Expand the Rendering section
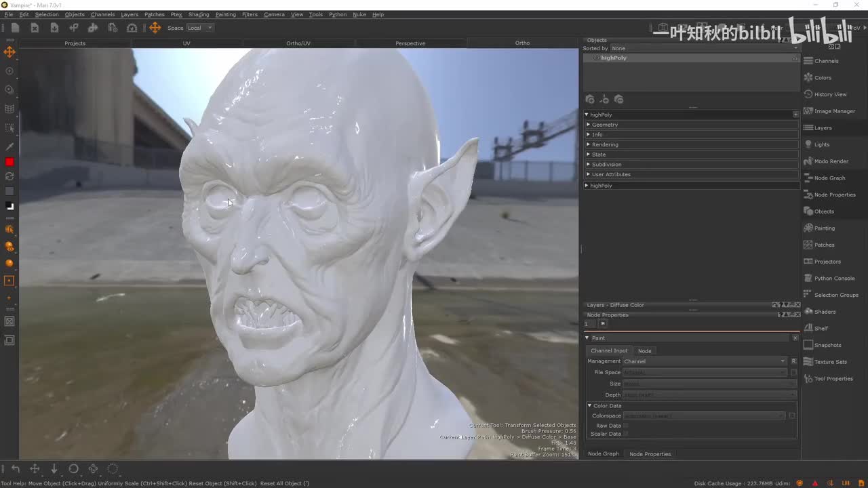868x488 pixels. click(x=692, y=144)
